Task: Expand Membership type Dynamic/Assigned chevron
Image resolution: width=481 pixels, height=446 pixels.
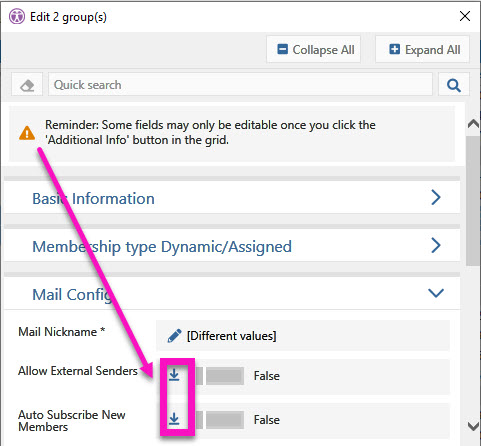Action: [x=436, y=246]
